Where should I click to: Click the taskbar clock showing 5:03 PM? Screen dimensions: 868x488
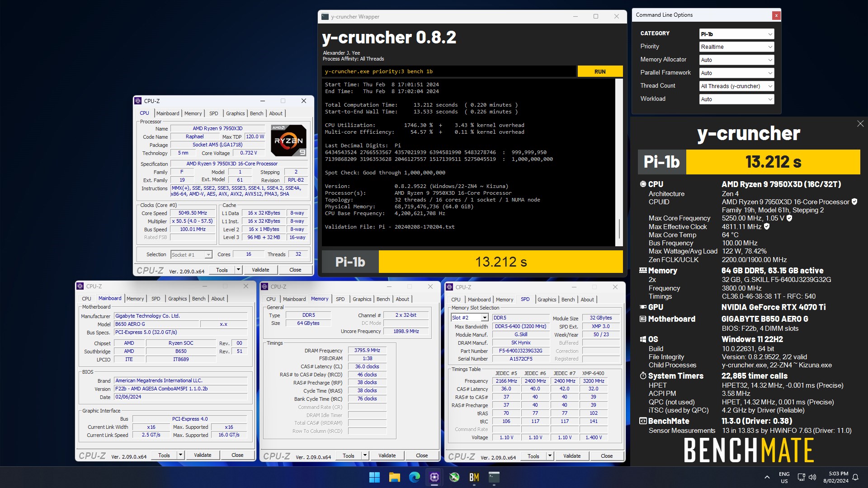(835, 477)
